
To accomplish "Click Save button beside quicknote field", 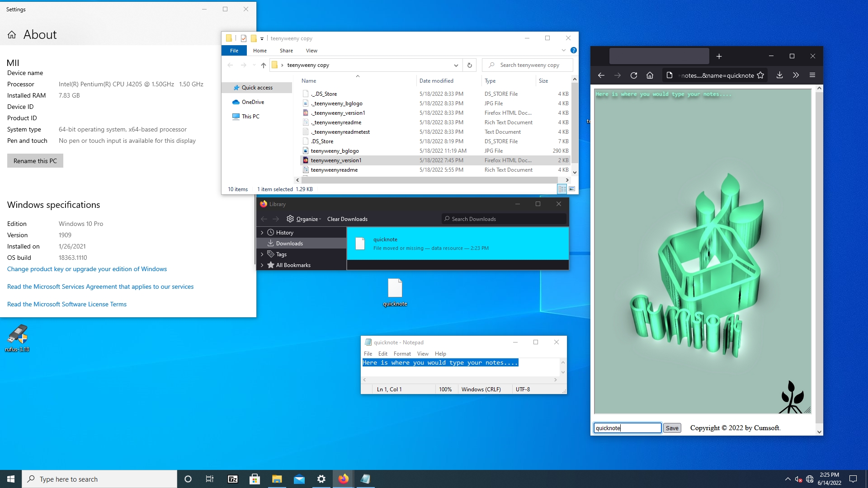I will (x=672, y=428).
